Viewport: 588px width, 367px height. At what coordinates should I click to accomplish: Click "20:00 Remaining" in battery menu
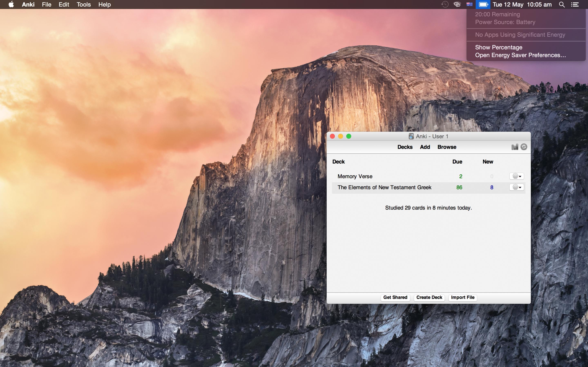[x=497, y=14]
